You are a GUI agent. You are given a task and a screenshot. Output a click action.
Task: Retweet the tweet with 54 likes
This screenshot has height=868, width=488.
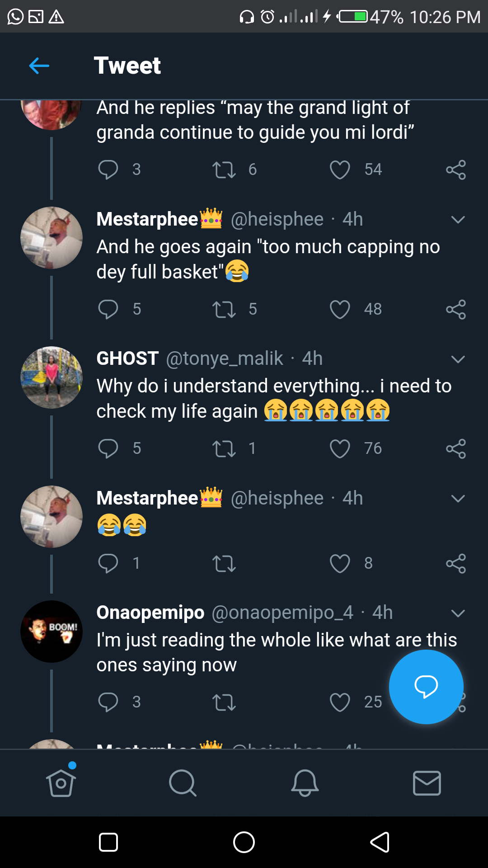click(224, 170)
